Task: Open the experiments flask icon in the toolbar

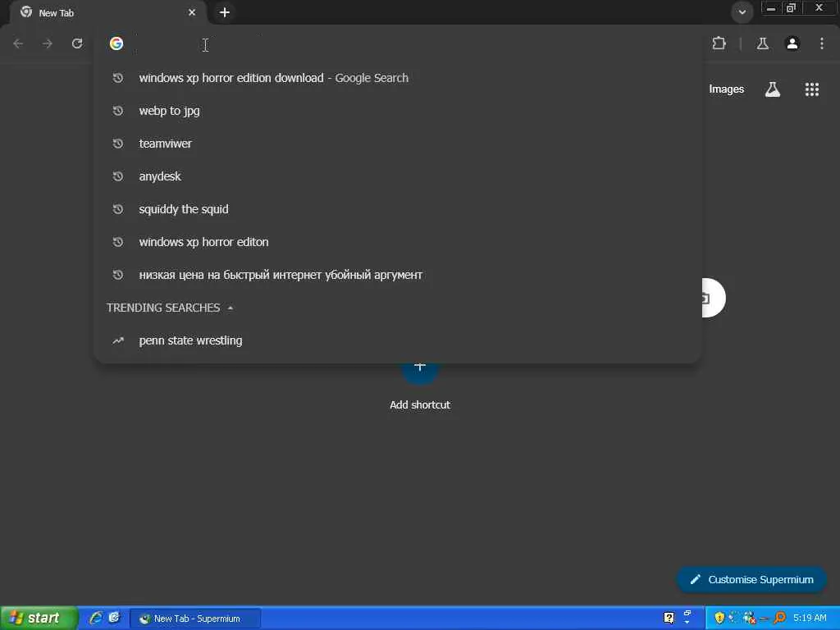Action: pyautogui.click(x=763, y=43)
